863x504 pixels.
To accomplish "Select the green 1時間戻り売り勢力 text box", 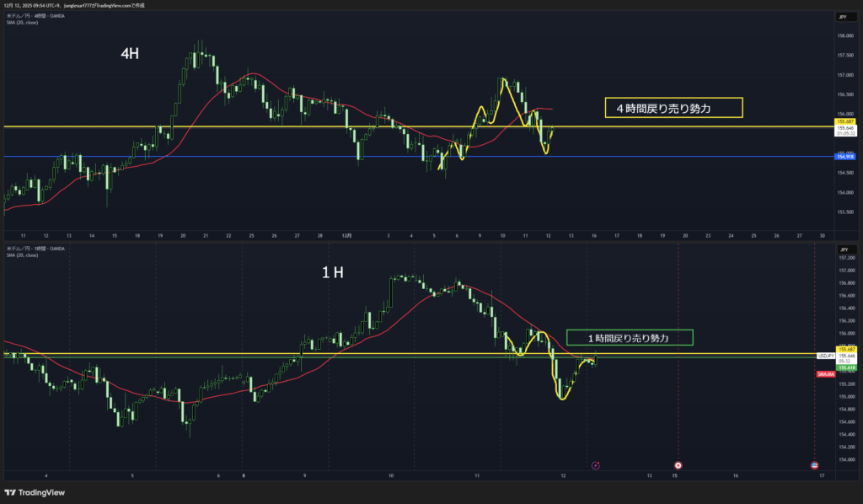I will point(629,337).
